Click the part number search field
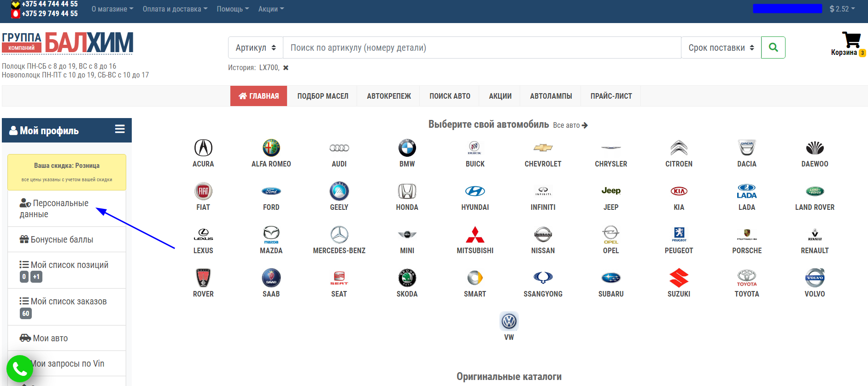The width and height of the screenshot is (868, 386). [x=481, y=48]
